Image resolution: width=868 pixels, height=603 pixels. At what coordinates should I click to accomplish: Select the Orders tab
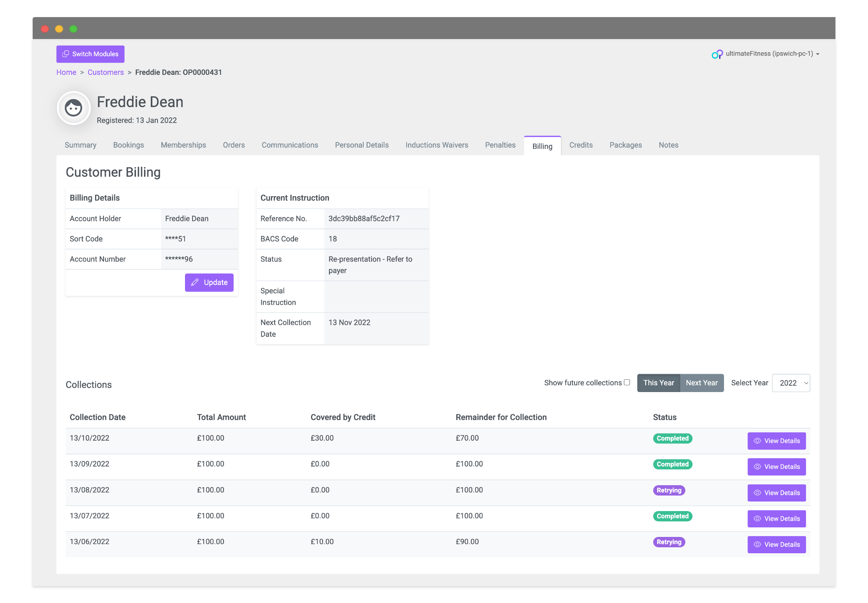click(x=234, y=145)
